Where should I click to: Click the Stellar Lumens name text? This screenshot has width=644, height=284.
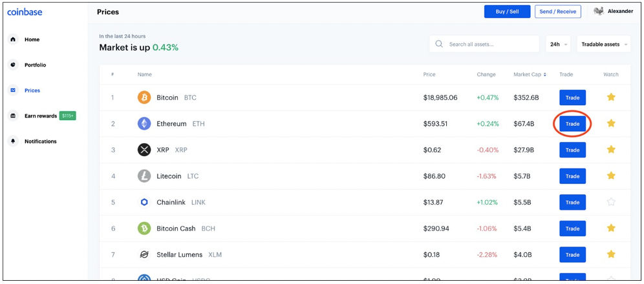pyautogui.click(x=180, y=254)
